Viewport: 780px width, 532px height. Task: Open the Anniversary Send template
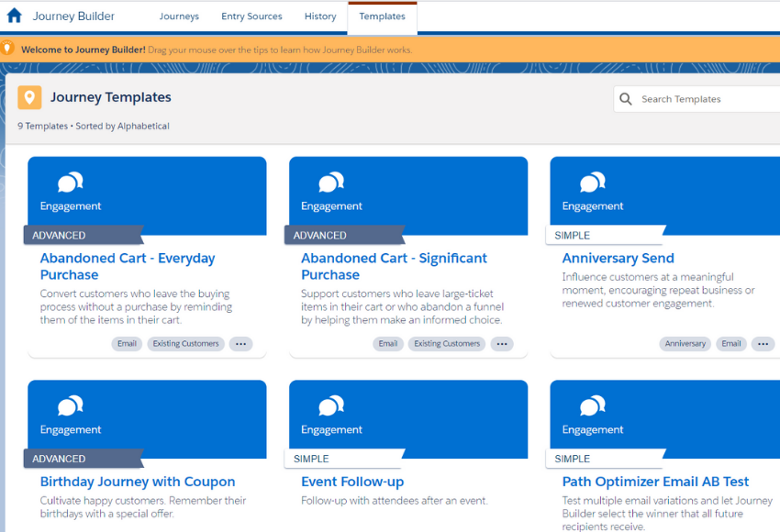(618, 258)
